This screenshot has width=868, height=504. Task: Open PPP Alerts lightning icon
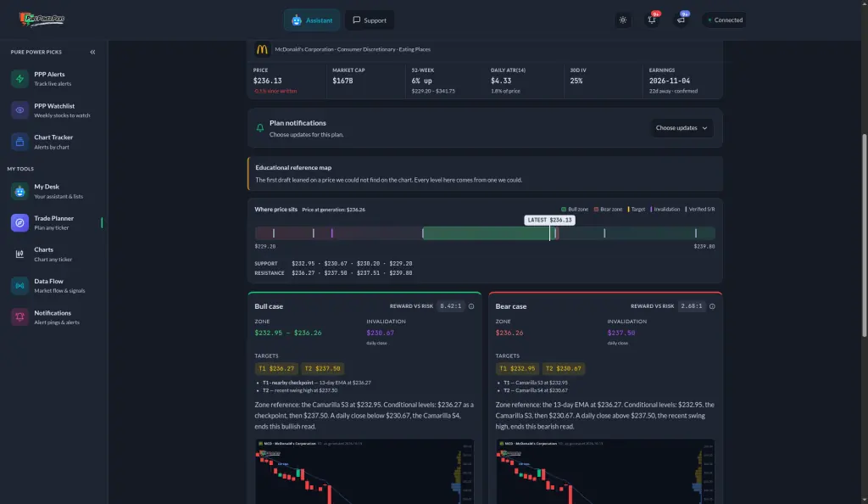19,79
